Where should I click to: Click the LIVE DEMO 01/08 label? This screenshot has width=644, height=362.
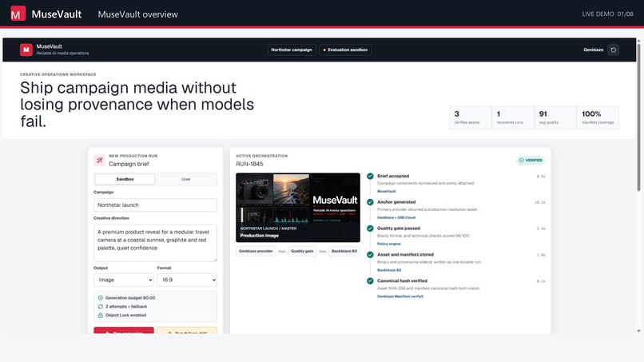coord(607,14)
